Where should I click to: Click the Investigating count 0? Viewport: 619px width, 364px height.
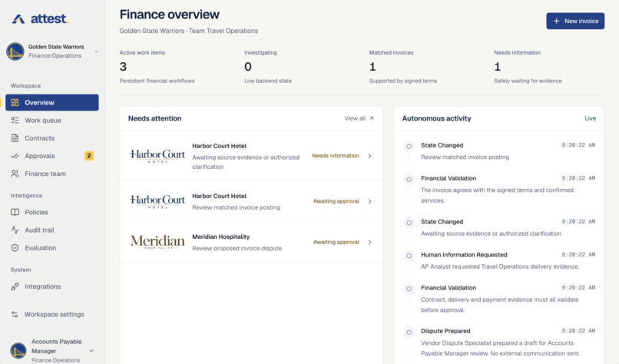248,67
